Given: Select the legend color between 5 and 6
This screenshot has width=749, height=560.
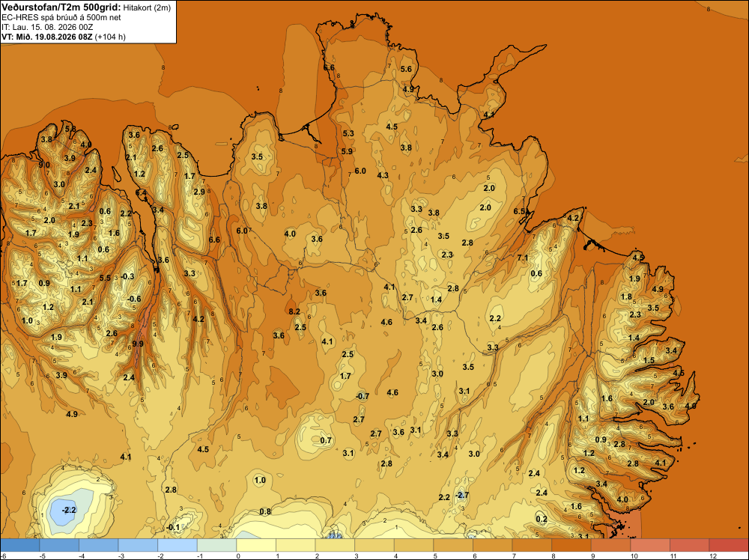Looking at the screenshot, I should coord(453,545).
